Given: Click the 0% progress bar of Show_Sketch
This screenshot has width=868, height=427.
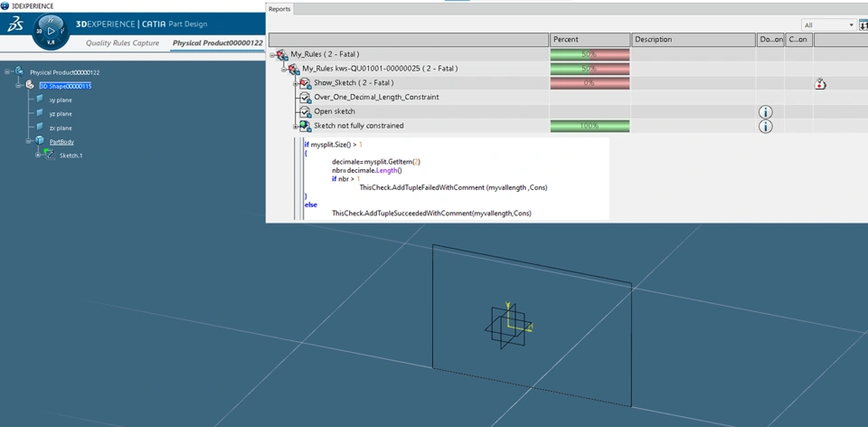Looking at the screenshot, I should (590, 83).
